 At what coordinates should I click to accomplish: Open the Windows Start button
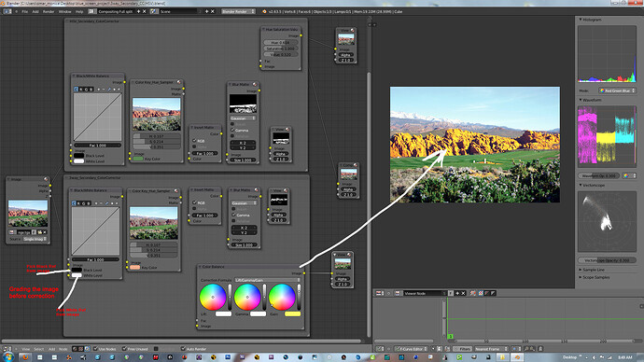7,357
